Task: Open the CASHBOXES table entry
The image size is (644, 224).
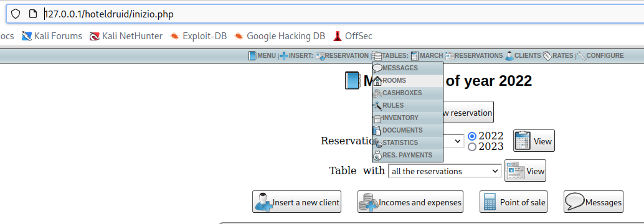Action: click(407, 93)
